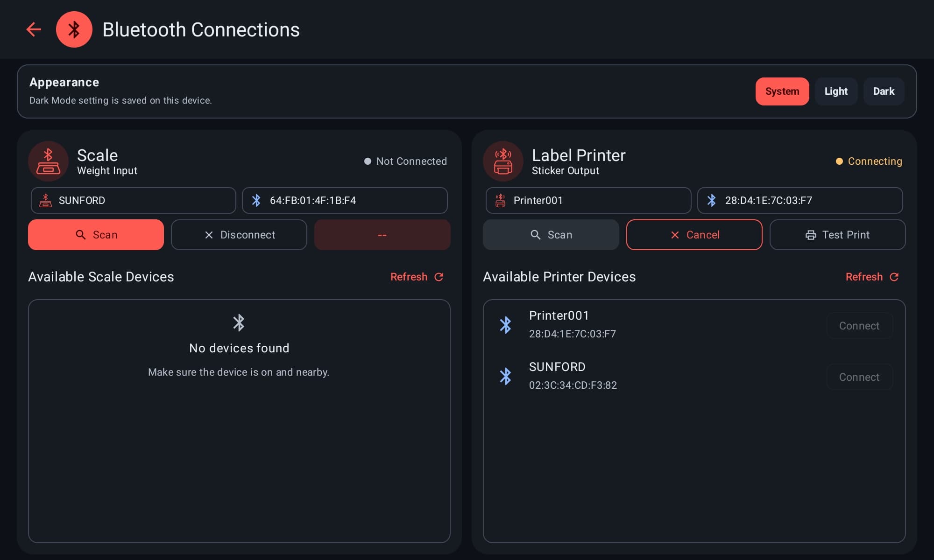Click Bluetooth icon of Printer001 list row
The height and width of the screenshot is (560, 934).
[505, 325]
